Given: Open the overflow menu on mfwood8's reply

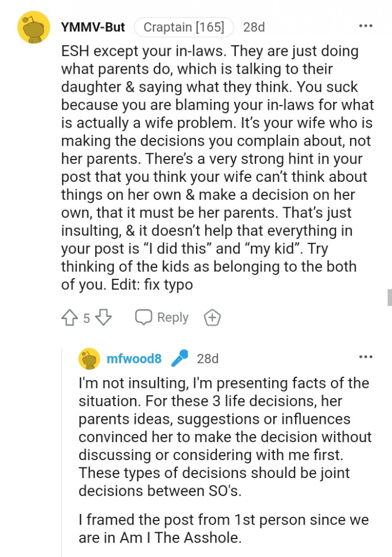Looking at the screenshot, I should pyautogui.click(x=366, y=357).
